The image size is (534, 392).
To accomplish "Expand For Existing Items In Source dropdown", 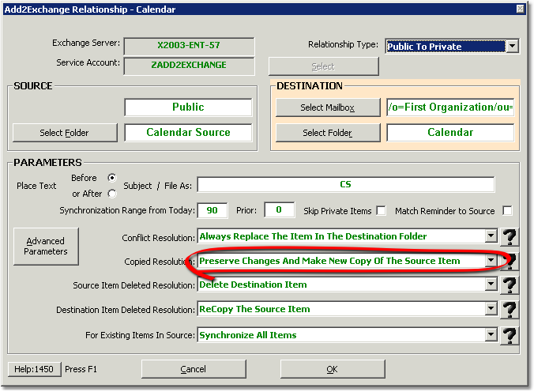I will [x=491, y=335].
